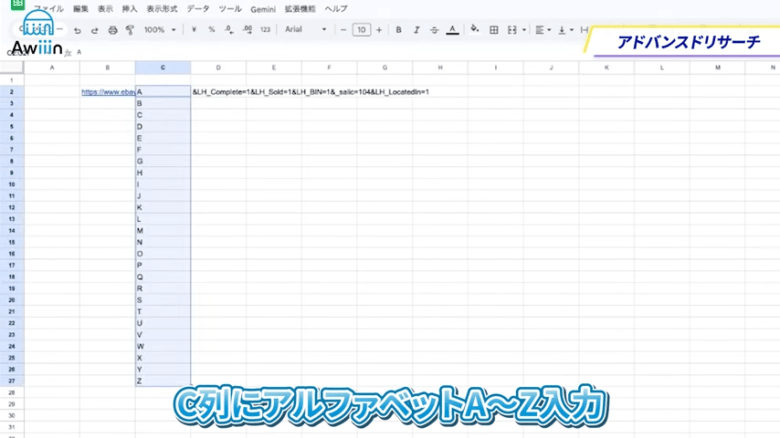780x438 pixels.
Task: Open the 拡張機能 menu
Action: 300,9
